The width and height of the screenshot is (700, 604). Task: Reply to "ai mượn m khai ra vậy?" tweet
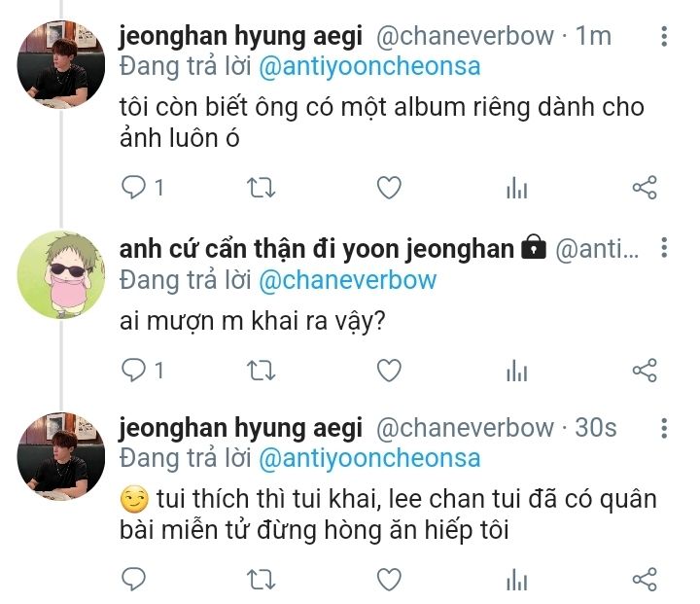tap(134, 371)
